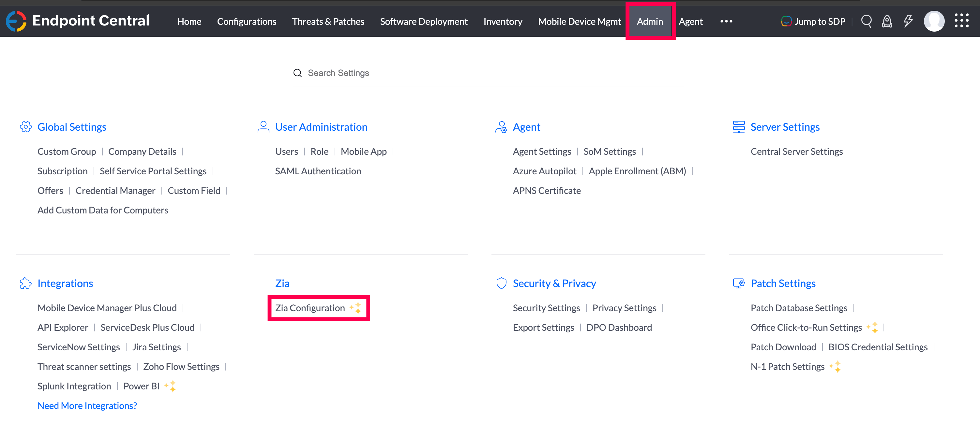Open Mobile Device Mgmt tab
The height and width of the screenshot is (436, 980).
click(579, 22)
